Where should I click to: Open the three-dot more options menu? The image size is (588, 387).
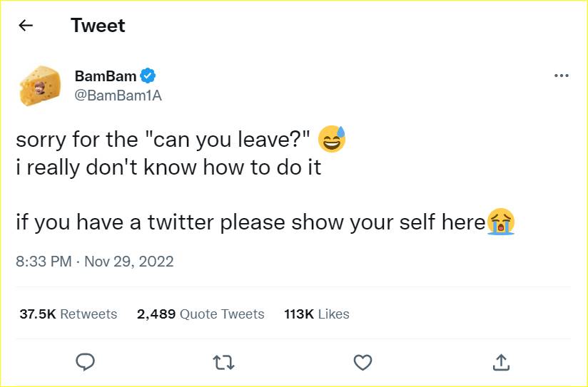(x=561, y=76)
